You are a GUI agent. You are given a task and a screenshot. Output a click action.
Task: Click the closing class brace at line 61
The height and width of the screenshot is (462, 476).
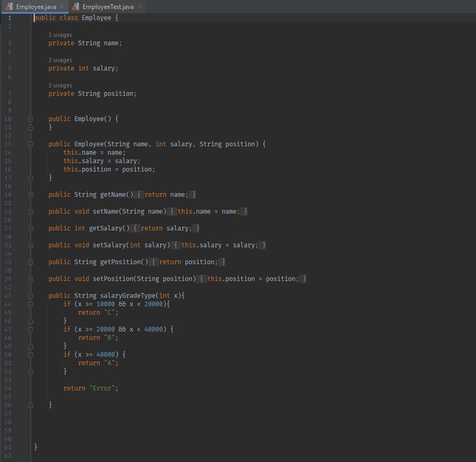35,447
